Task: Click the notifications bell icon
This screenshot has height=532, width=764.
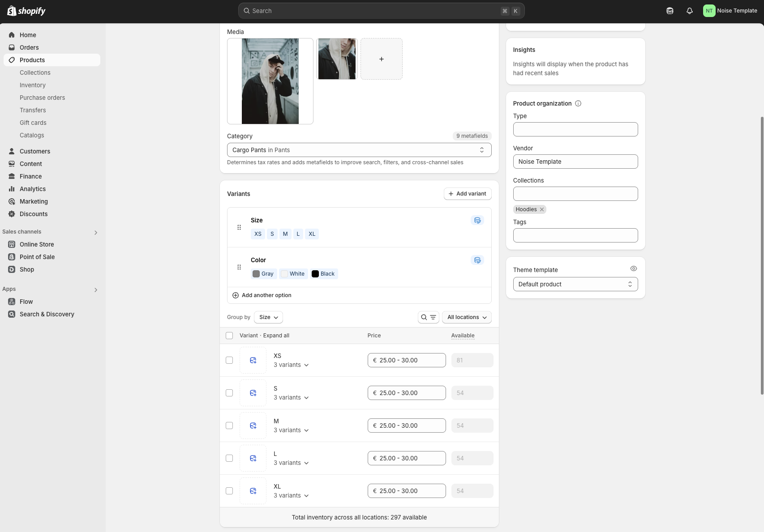Action: 689,10
